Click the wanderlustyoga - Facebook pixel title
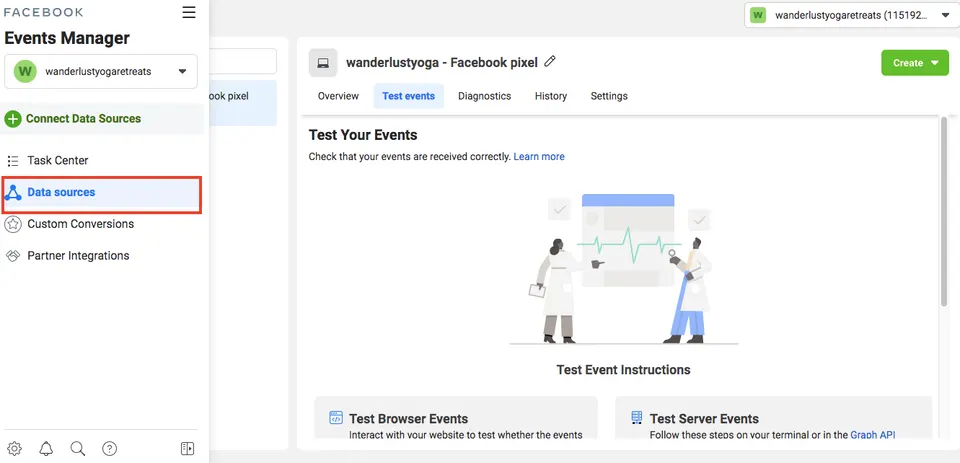The image size is (960, 463). pyautogui.click(x=441, y=62)
